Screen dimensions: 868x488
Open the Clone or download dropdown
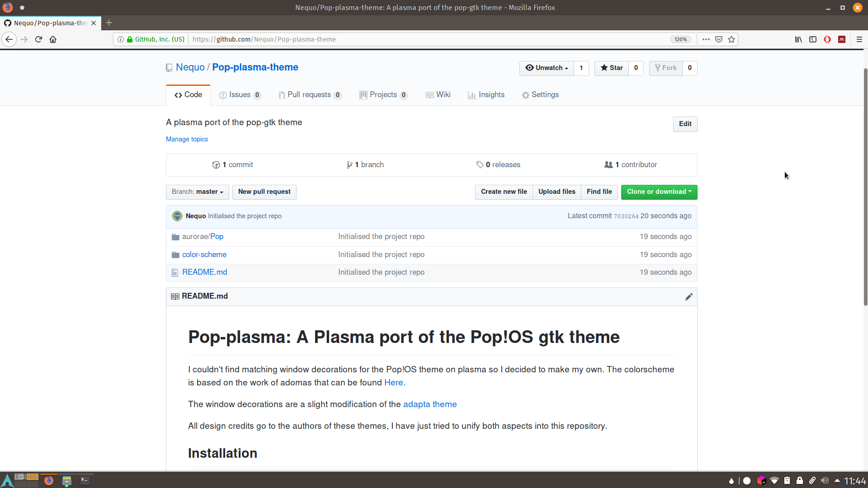[x=659, y=192]
